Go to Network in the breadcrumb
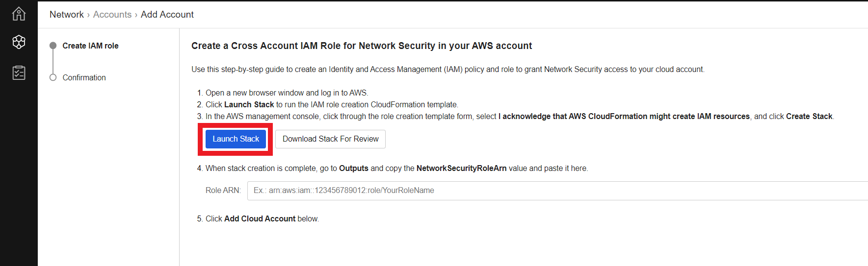This screenshot has width=868, height=266. (x=67, y=15)
